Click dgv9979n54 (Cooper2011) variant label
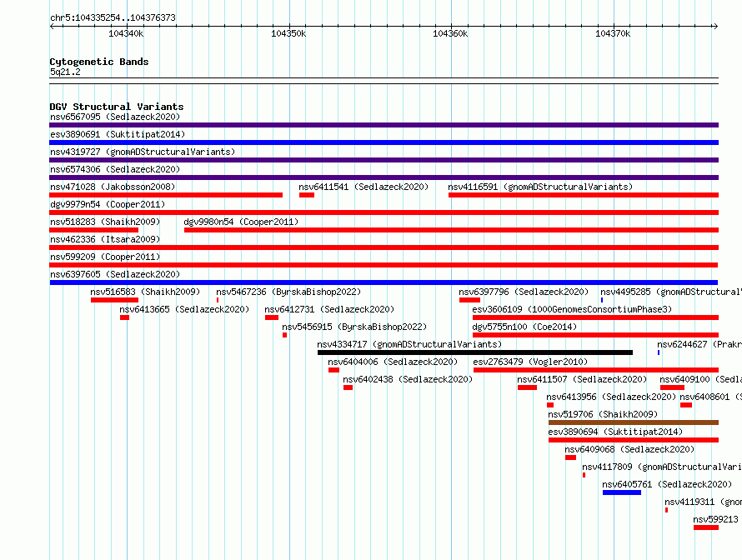 pos(108,204)
